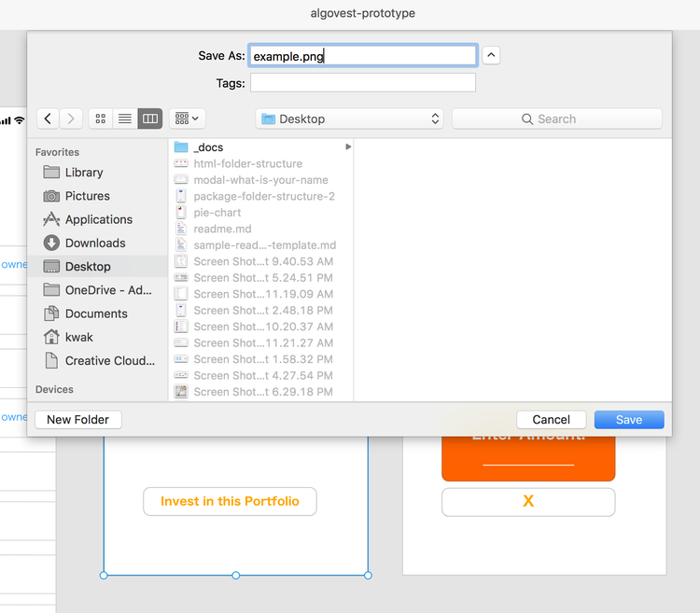Select the pie-chart file

pyautogui.click(x=260, y=213)
